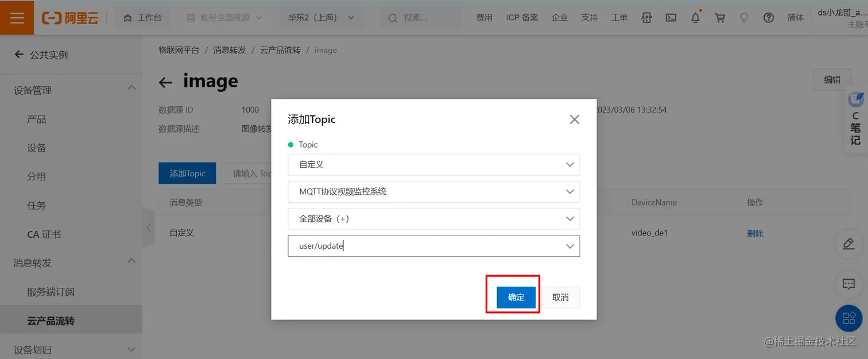The height and width of the screenshot is (359, 868).
Task: Open the MQTT协议视频监控系统 product dropdown
Action: coord(434,192)
